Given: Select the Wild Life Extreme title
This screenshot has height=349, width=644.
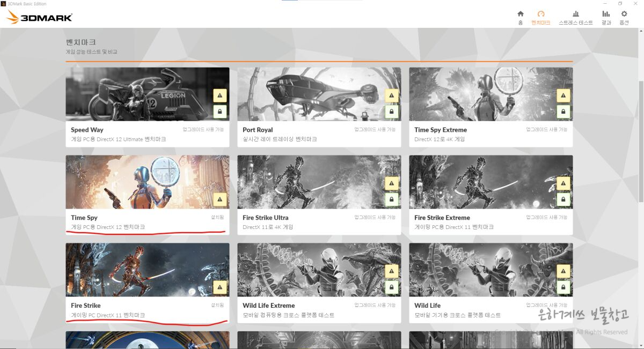Looking at the screenshot, I should click(269, 306).
